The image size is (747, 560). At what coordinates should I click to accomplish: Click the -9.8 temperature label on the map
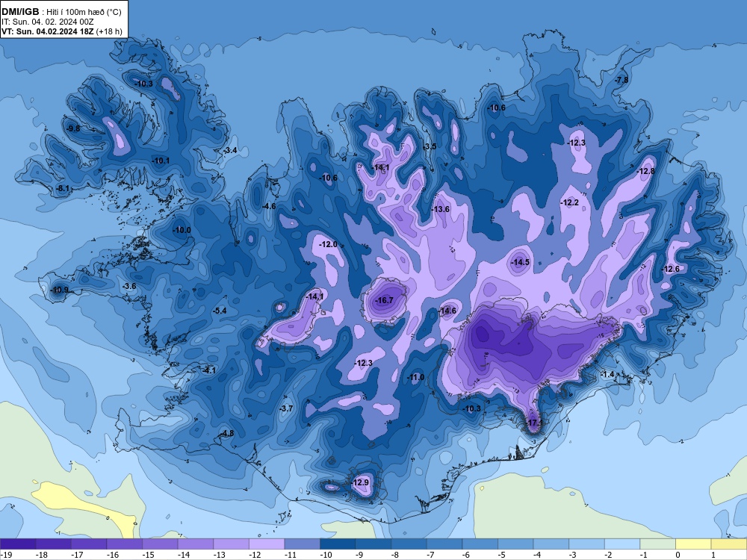coord(73,128)
